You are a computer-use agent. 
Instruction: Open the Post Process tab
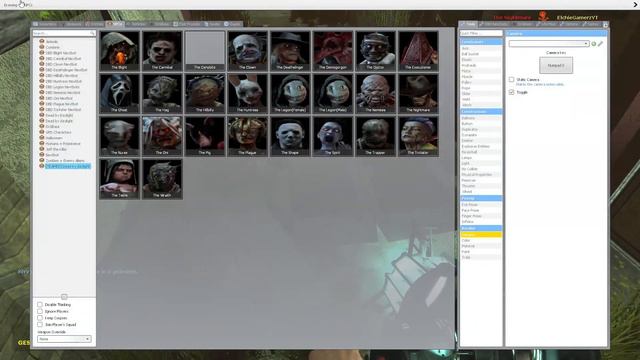(x=187, y=24)
